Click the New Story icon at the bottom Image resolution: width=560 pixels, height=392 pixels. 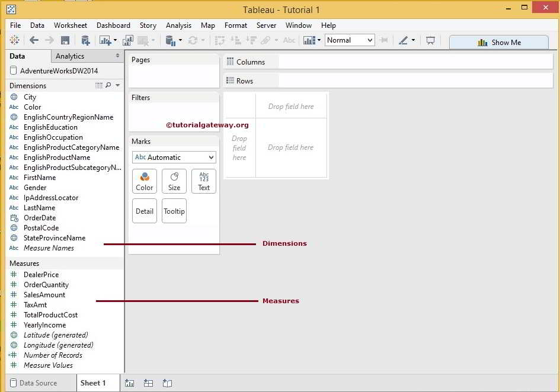point(167,383)
